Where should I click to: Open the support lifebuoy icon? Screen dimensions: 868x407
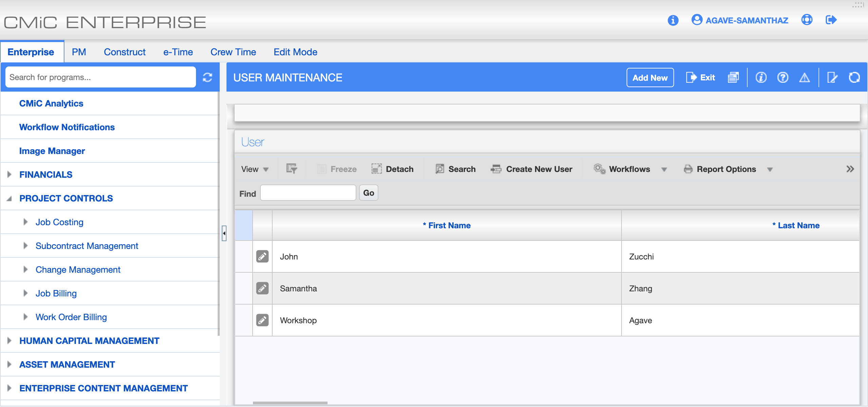pos(807,20)
